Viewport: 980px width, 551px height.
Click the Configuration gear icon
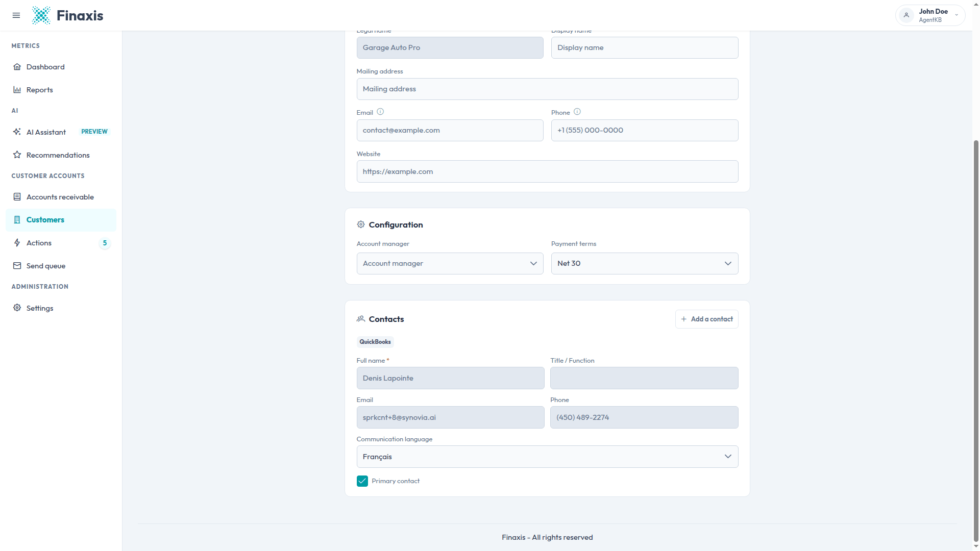[361, 224]
